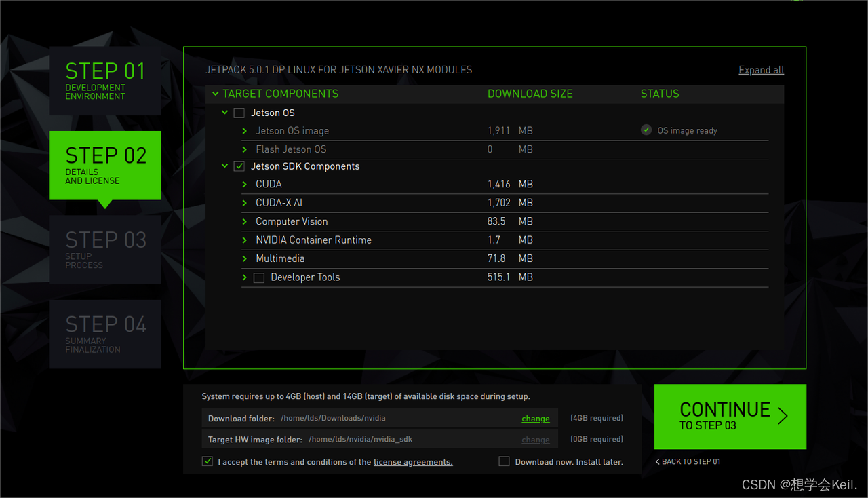
Task: Click the Computer Vision component label
Action: pos(292,221)
